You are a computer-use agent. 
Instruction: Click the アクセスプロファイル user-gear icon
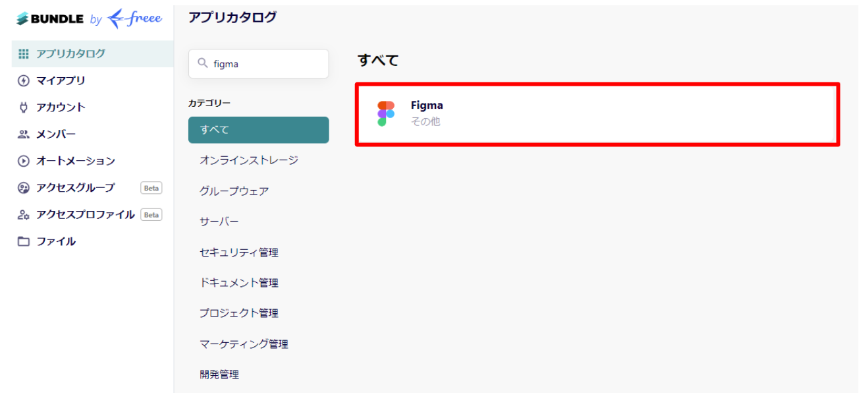[24, 214]
